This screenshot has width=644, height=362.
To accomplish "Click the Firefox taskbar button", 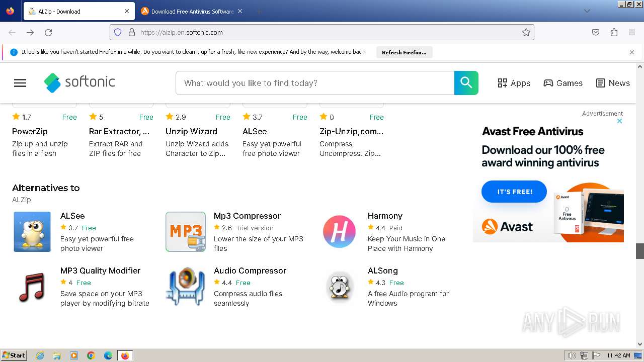I will (x=125, y=355).
